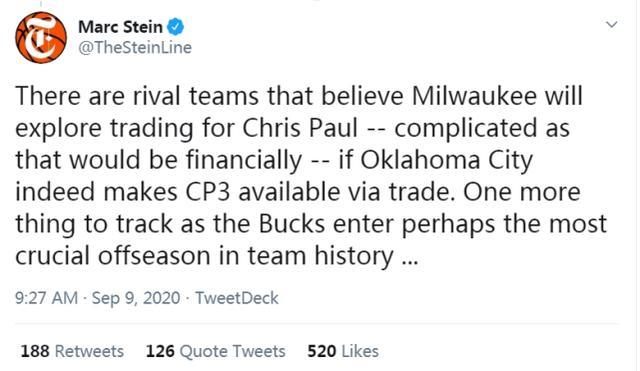
Task: View the 126 Quote Tweets
Action: pos(216,351)
